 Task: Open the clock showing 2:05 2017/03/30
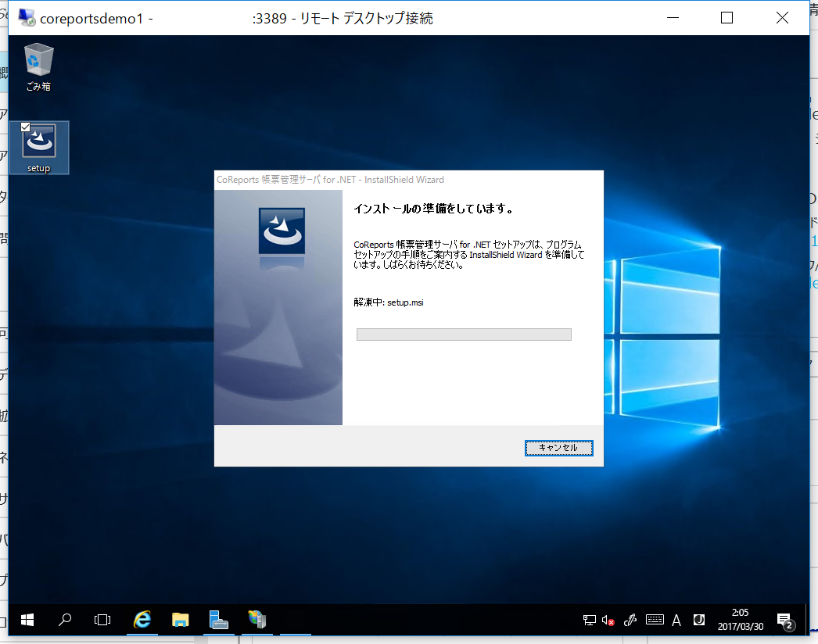click(741, 620)
